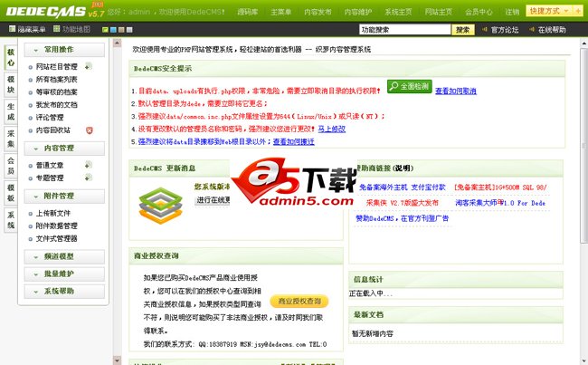Switch to the 核心 side tab
588x365 pixels.
pos(11,57)
